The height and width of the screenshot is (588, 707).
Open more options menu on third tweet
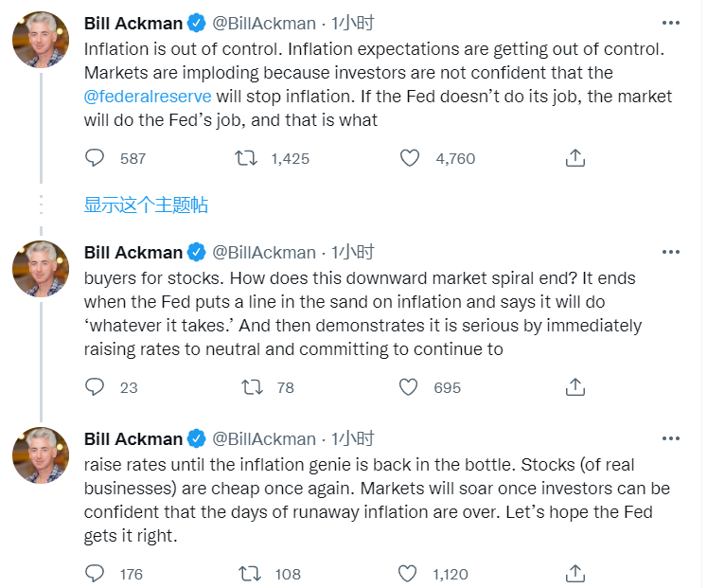pos(670,438)
